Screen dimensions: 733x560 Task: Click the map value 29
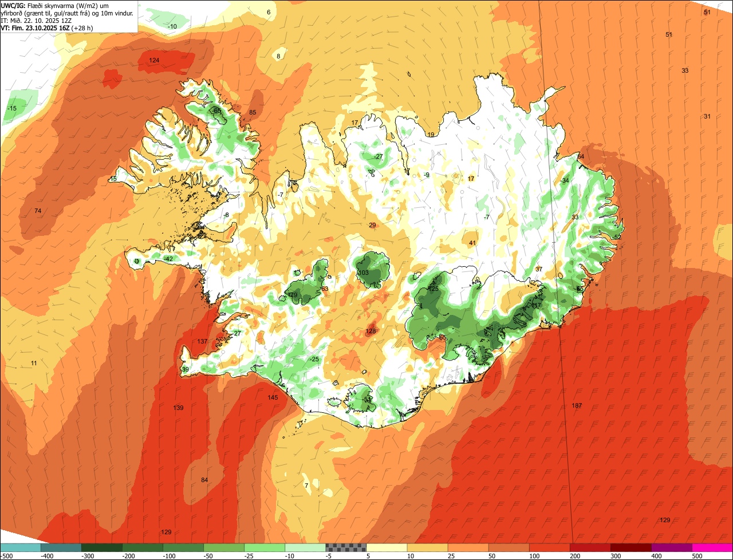372,225
